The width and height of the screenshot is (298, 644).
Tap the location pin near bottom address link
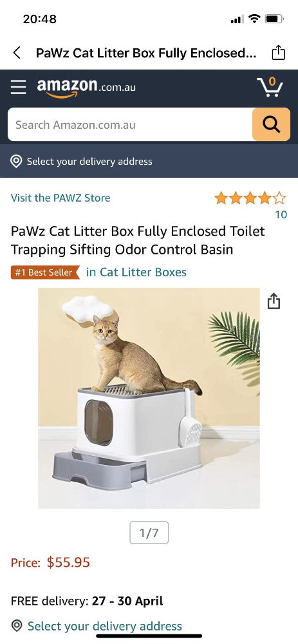click(x=17, y=626)
